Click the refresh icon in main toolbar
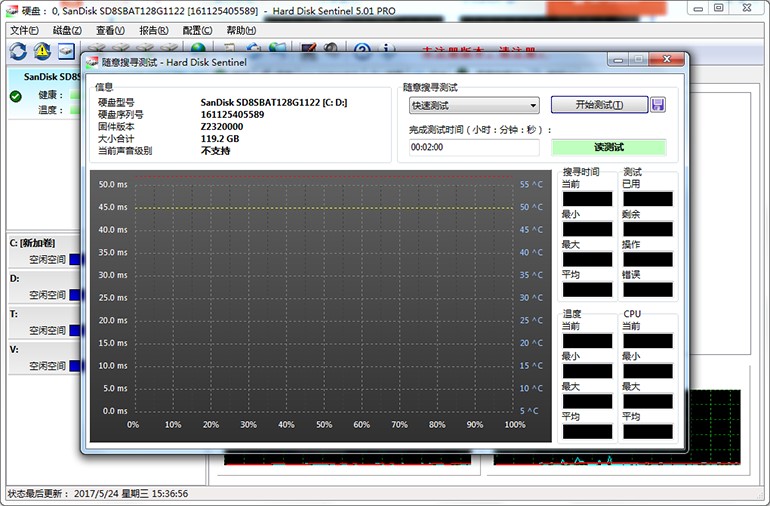770x506 pixels. click(18, 51)
